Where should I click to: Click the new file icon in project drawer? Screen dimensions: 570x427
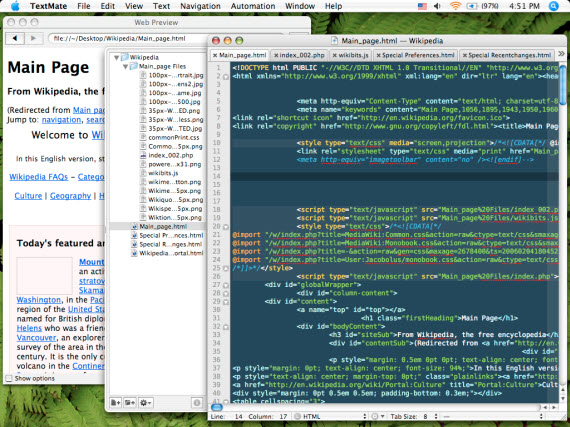point(115,402)
